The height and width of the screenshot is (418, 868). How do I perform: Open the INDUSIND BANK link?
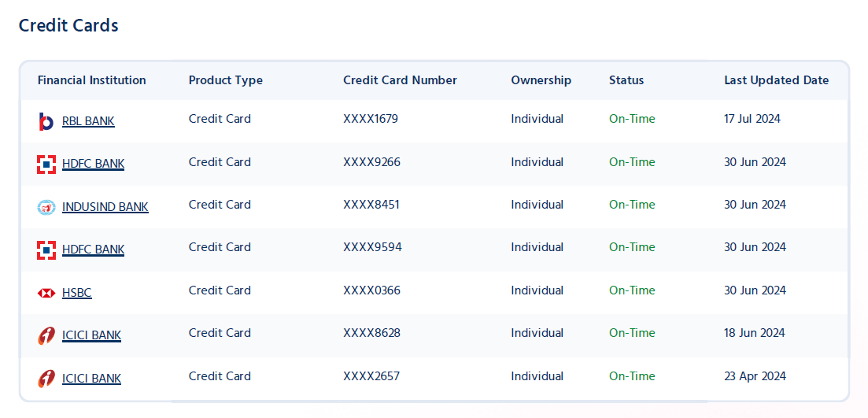[105, 208]
